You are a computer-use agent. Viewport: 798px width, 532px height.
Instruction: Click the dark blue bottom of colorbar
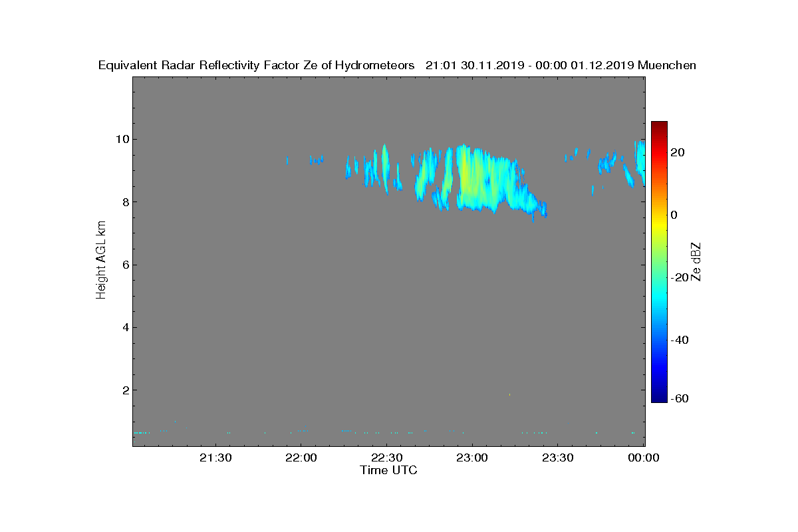659,398
